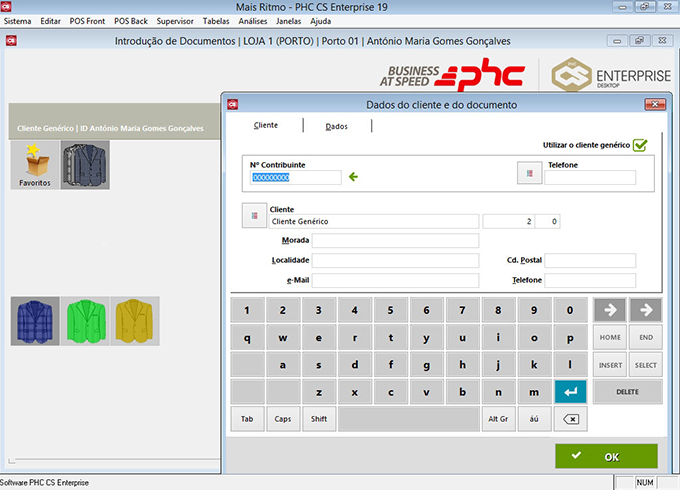
Task: Close the Dados do cliente dialog
Action: coord(655,105)
